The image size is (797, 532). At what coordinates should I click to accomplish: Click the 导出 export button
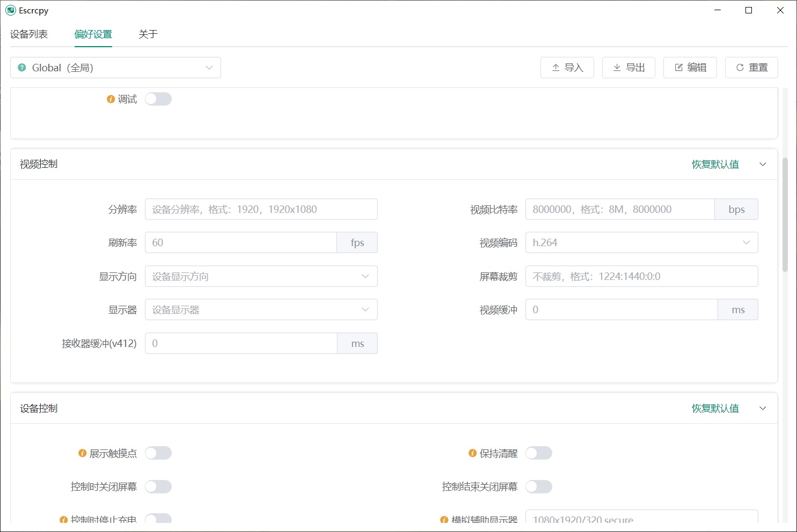point(628,68)
